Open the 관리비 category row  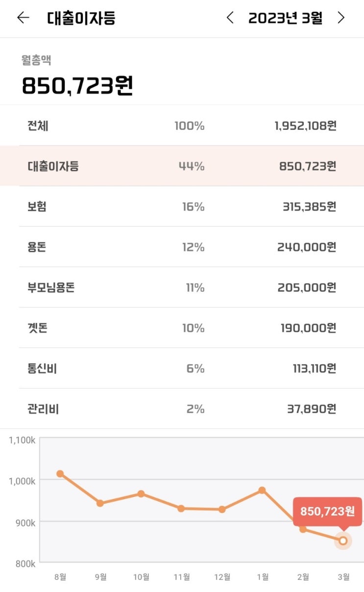point(182,409)
